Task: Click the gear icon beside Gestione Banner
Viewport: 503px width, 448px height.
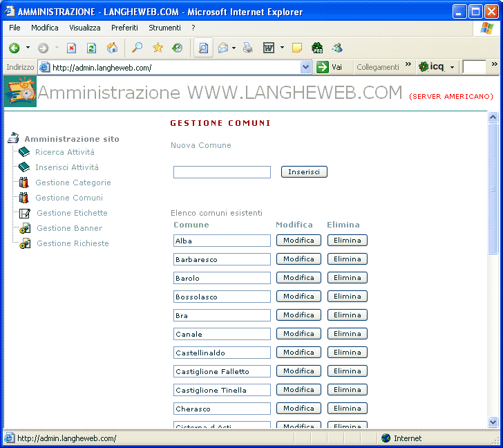Action: point(25,228)
